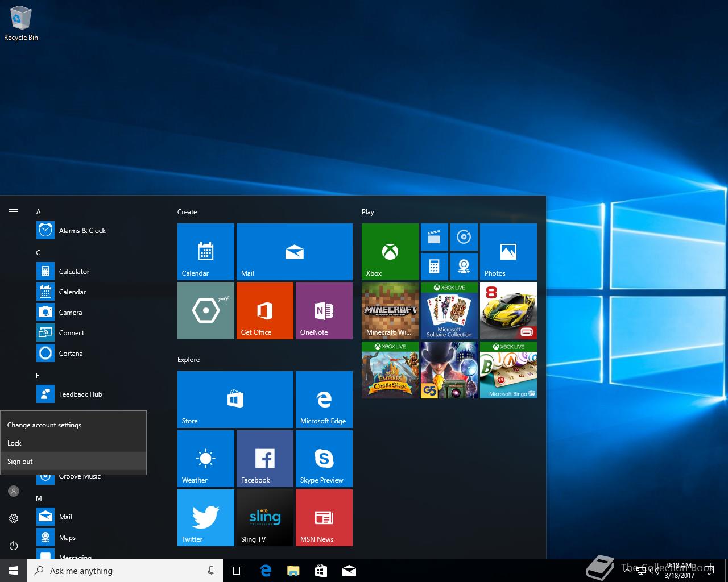Choose Lock from the account menu

pos(73,443)
